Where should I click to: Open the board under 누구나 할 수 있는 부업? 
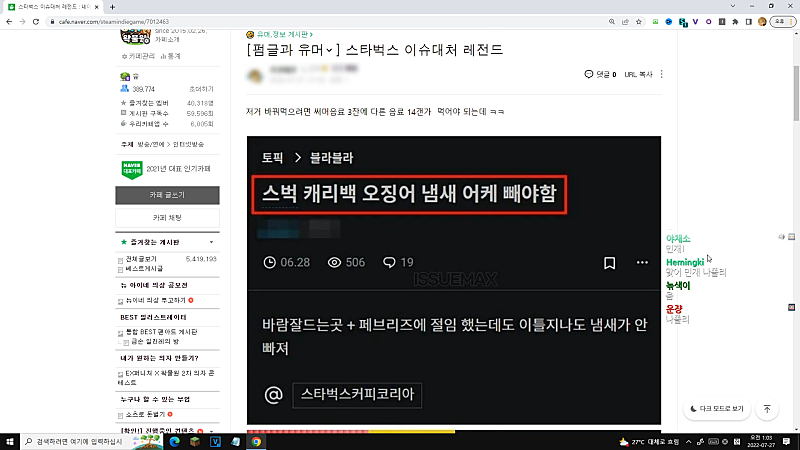tap(145, 415)
